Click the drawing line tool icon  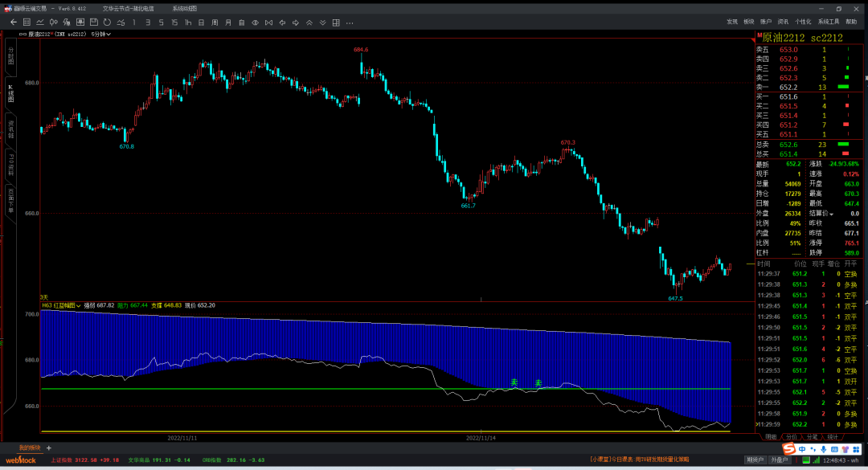point(121,22)
